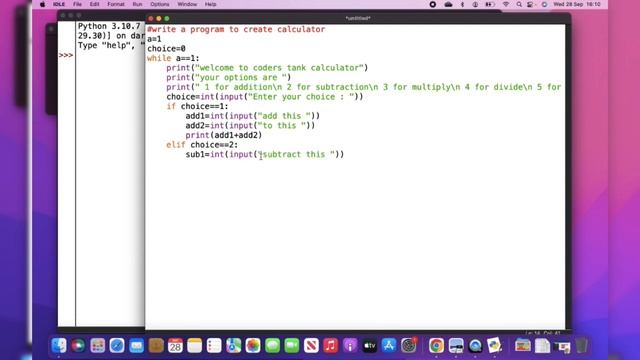
Task: Click the Bluetooth icon in menu bar
Action: [x=462, y=4]
